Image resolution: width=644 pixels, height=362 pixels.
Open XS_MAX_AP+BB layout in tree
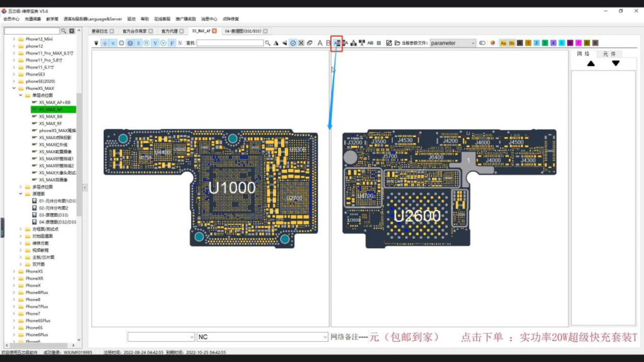55,102
